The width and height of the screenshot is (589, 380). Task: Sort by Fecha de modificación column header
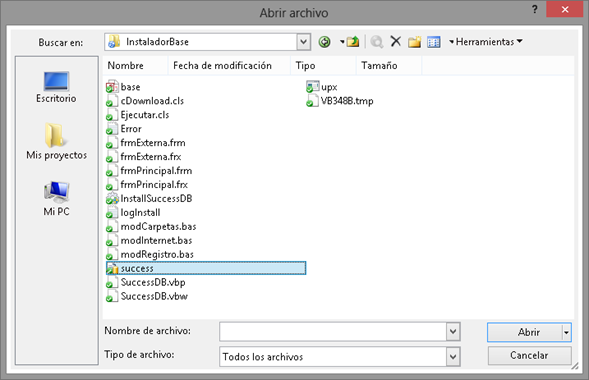click(230, 66)
